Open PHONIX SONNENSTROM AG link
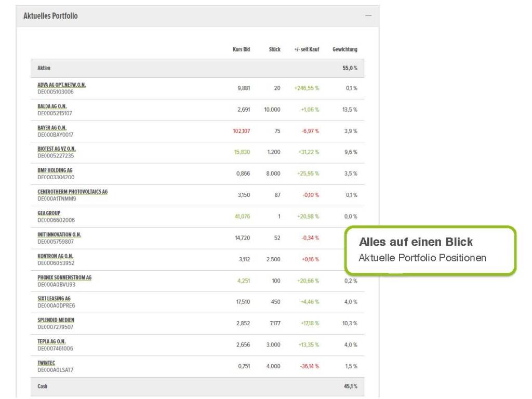 pyautogui.click(x=64, y=277)
